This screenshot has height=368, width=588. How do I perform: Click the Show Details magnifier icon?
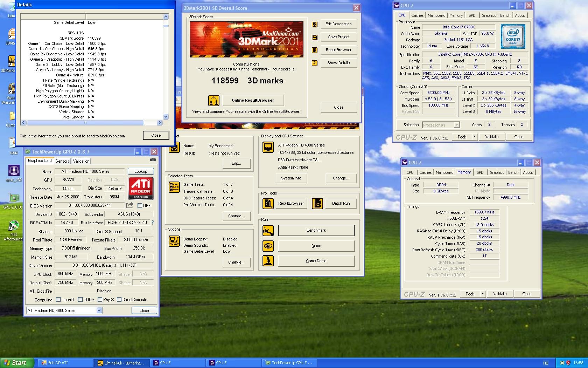click(x=315, y=63)
